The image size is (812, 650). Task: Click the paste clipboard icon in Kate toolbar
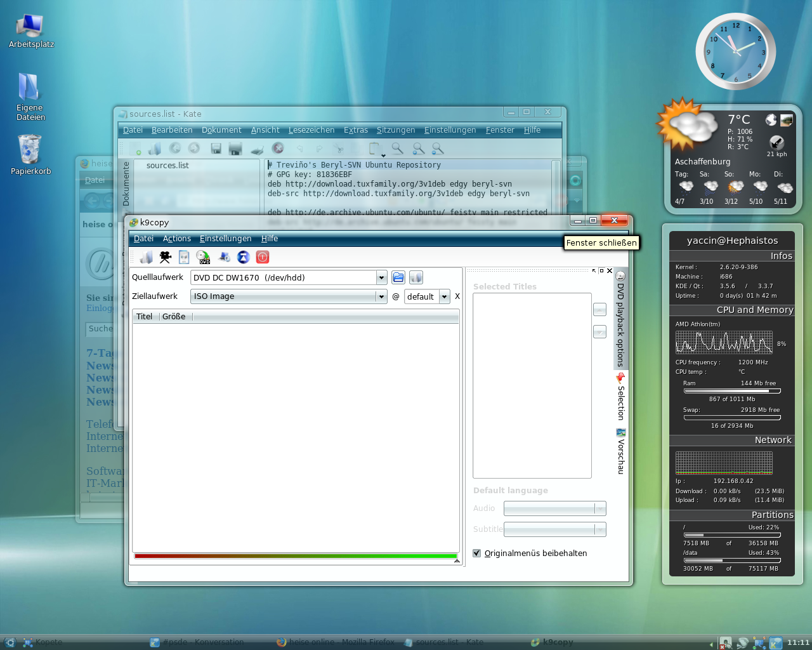coord(376,149)
